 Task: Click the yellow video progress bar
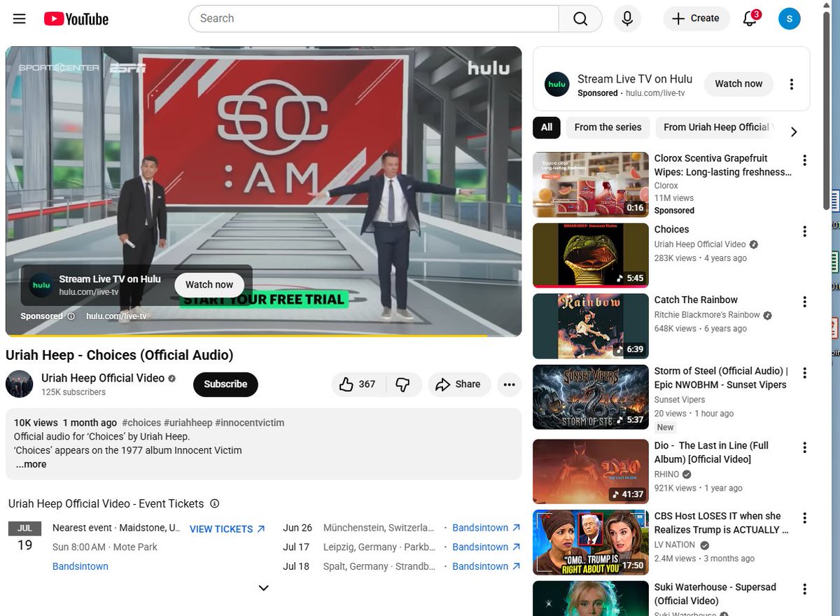click(x=263, y=335)
